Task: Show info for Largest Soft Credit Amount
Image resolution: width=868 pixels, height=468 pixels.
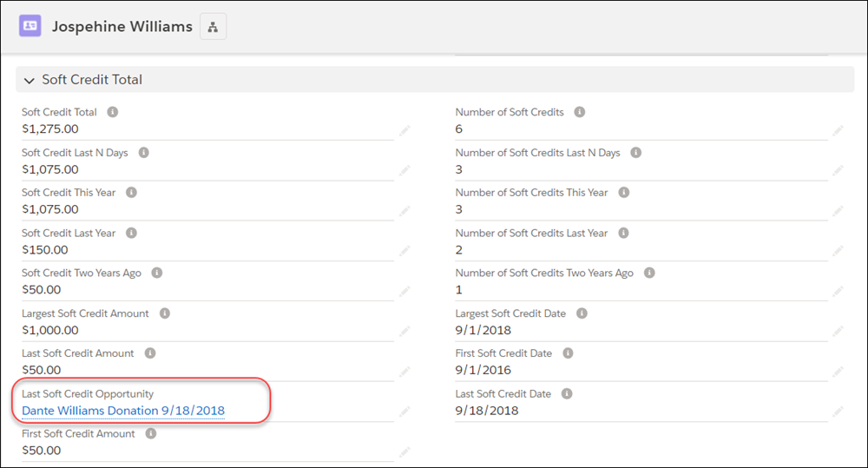Action: pyautogui.click(x=164, y=313)
